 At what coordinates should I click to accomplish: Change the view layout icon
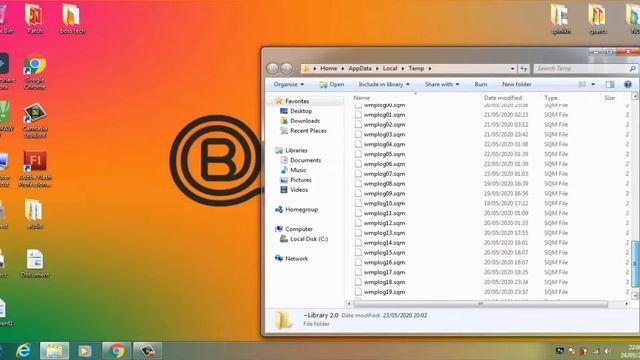(x=582, y=84)
